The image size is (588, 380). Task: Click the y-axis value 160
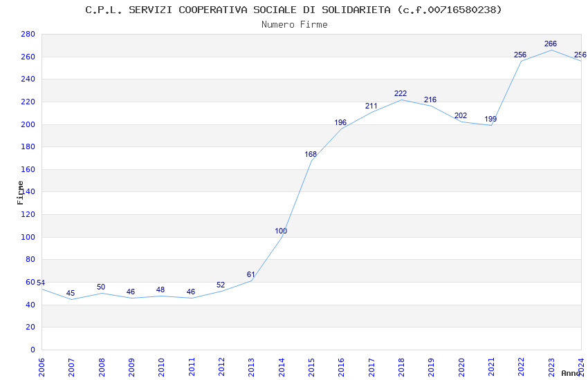point(28,169)
